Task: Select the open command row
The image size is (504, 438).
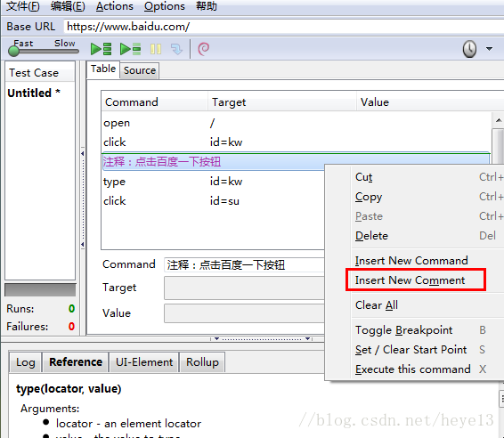Action: pyautogui.click(x=297, y=123)
